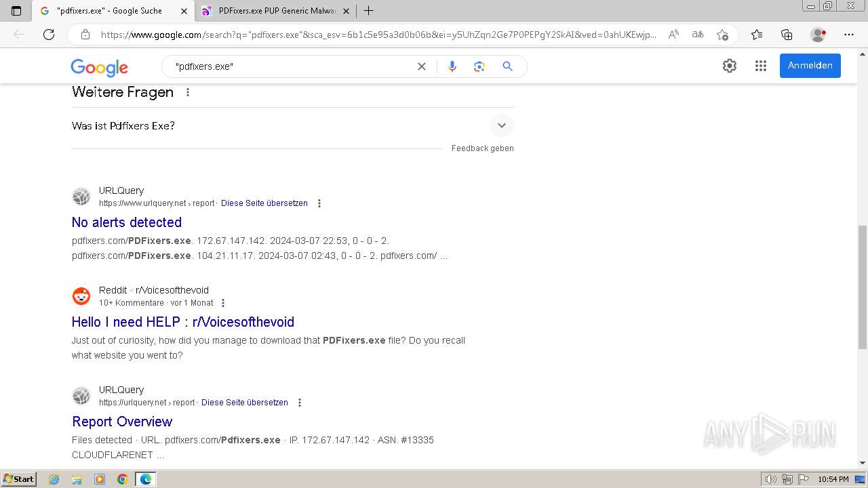
Task: Click the Reddit · r/Voicesofthevoid source label
Action: pos(154,290)
